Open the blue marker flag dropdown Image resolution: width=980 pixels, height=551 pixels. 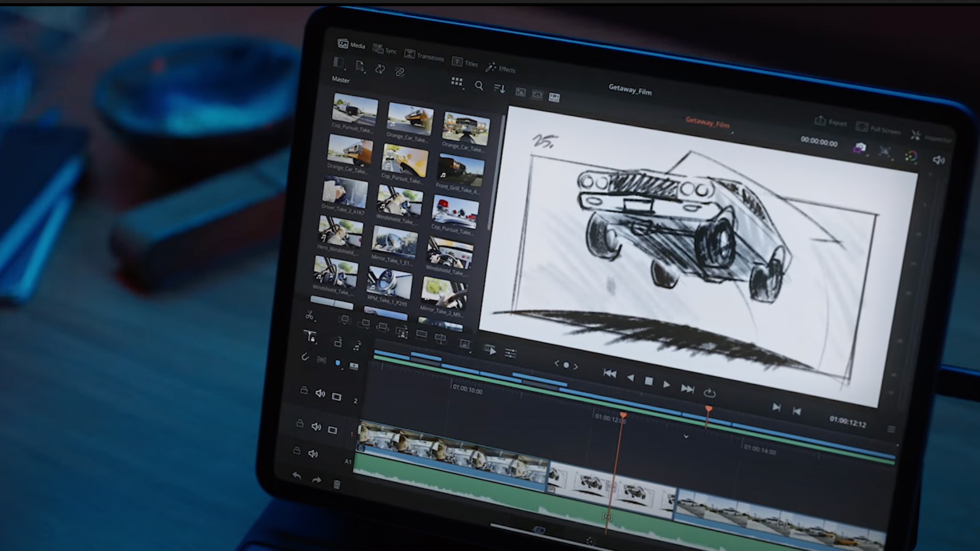[337, 363]
